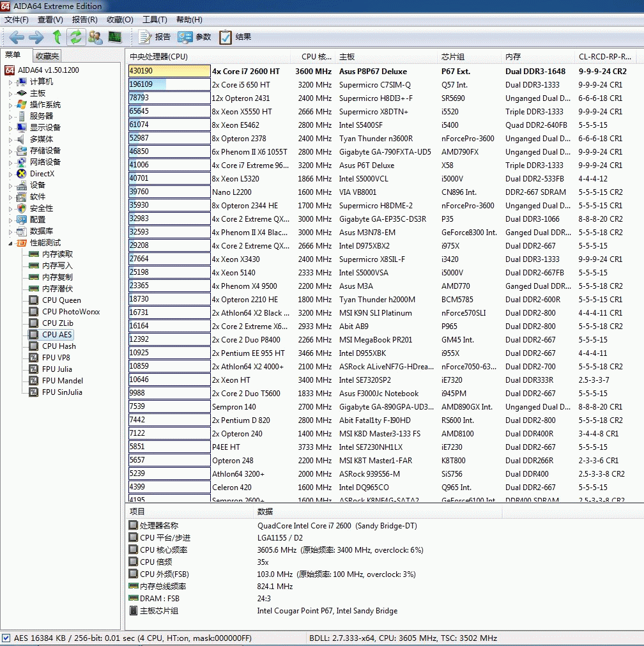Switch to the 收藏夹 tab
Viewport: 644px width, 646px height.
(47, 56)
